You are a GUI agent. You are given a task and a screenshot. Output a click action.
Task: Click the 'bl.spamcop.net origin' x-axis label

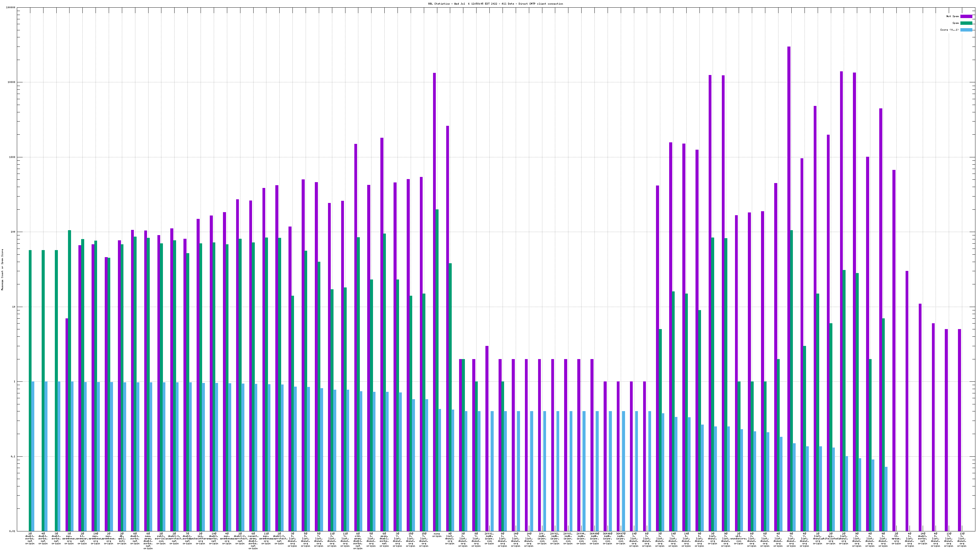(82, 538)
